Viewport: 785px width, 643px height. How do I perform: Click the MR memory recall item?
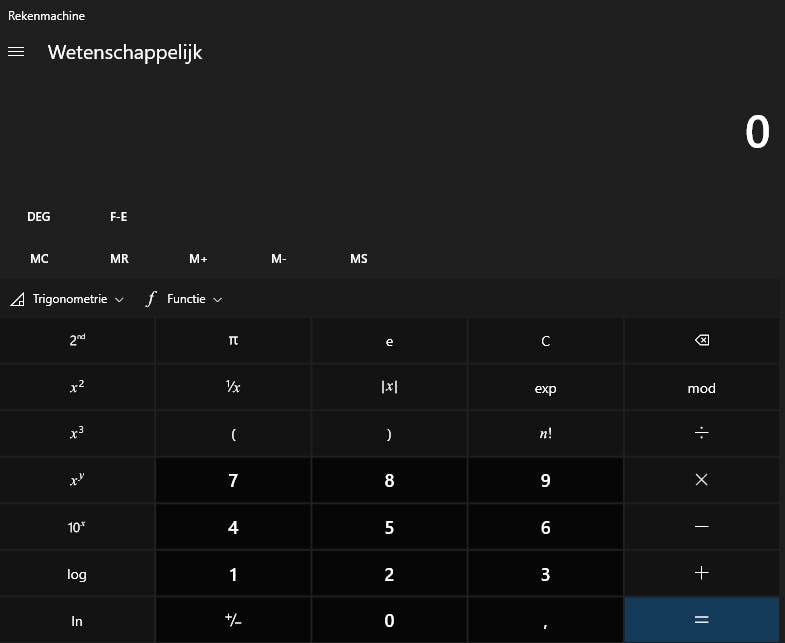[x=119, y=259]
